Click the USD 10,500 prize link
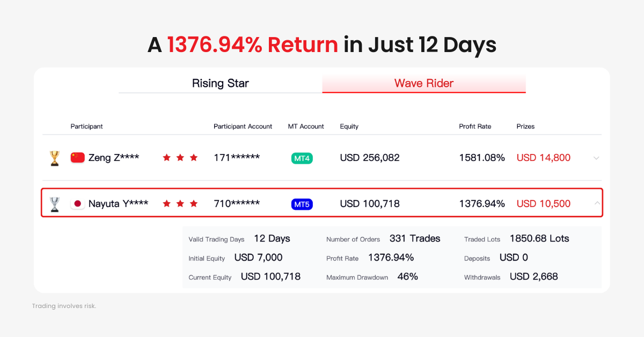644x337 pixels. (543, 203)
